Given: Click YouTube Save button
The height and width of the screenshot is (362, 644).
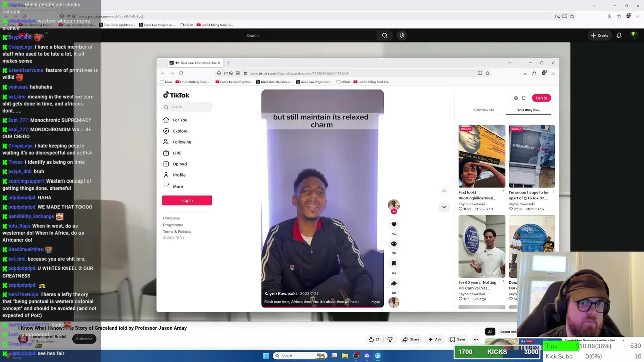Looking at the screenshot, I should pos(457,339).
